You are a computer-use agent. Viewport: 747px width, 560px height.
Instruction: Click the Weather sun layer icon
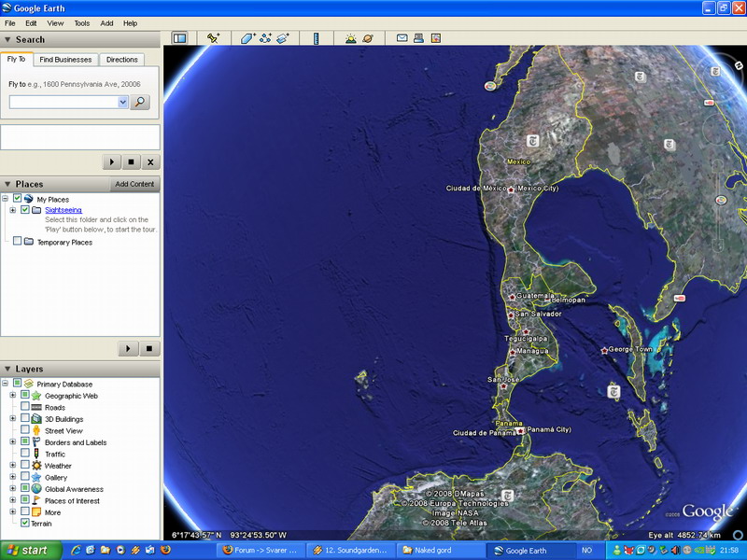click(x=36, y=465)
